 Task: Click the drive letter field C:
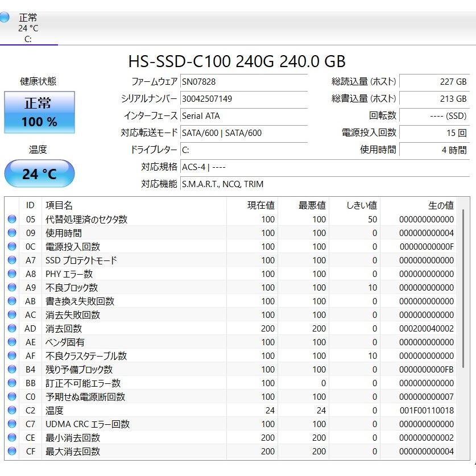point(244,150)
